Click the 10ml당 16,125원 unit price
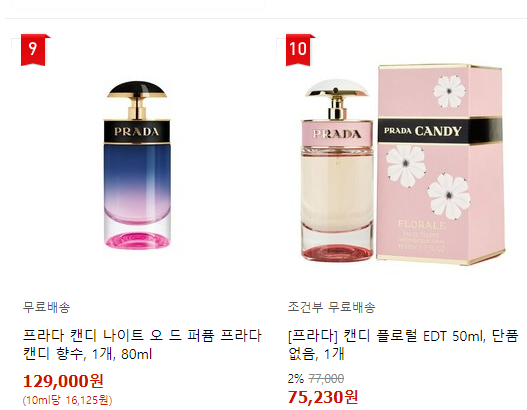527x410 pixels. pos(67,400)
